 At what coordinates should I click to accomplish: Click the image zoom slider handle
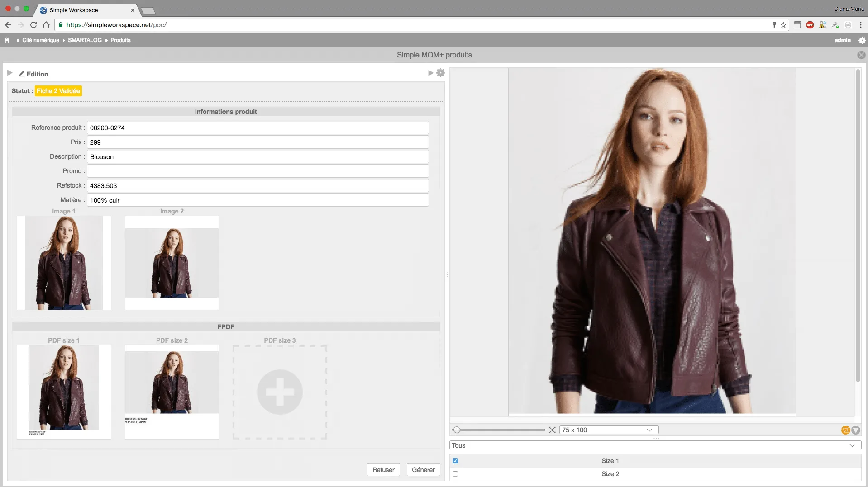[457, 430]
